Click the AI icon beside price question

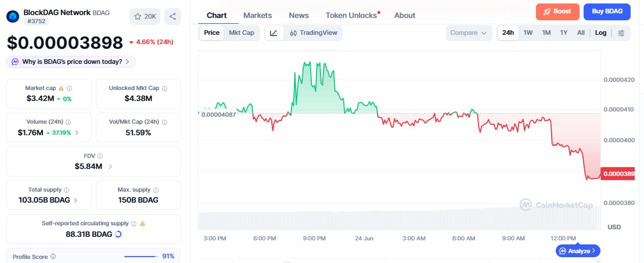point(15,62)
